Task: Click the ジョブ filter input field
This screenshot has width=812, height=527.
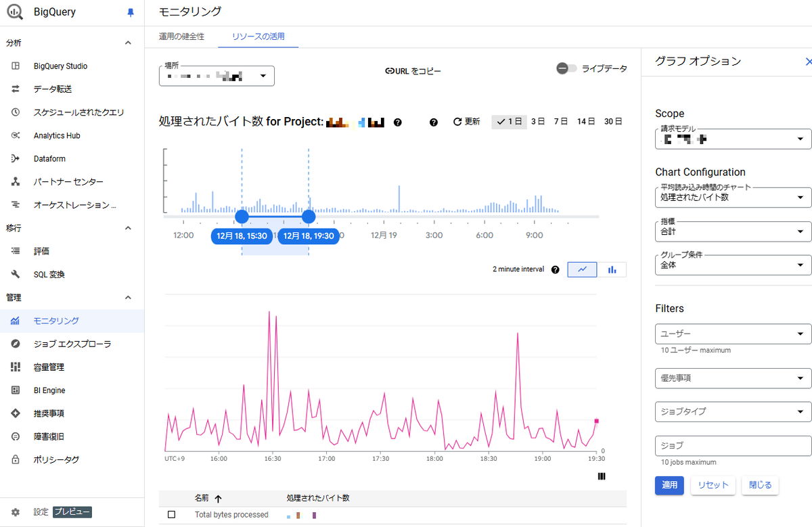Action: [734, 446]
